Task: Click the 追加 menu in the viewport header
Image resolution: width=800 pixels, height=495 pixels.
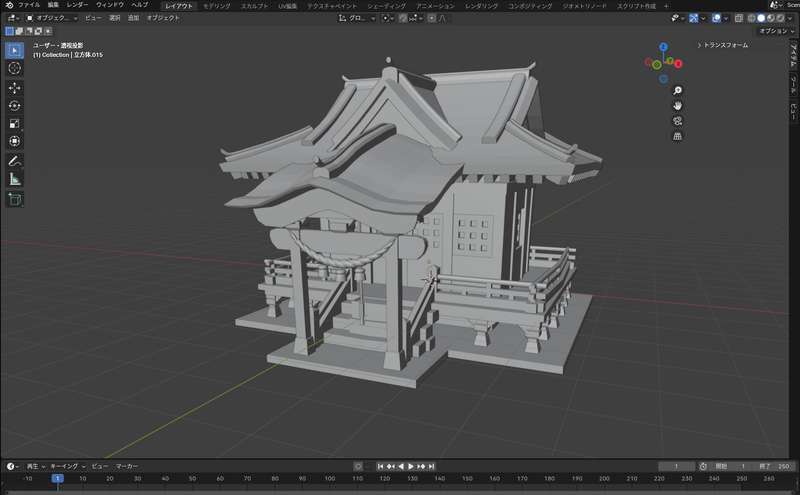Action: (133, 18)
